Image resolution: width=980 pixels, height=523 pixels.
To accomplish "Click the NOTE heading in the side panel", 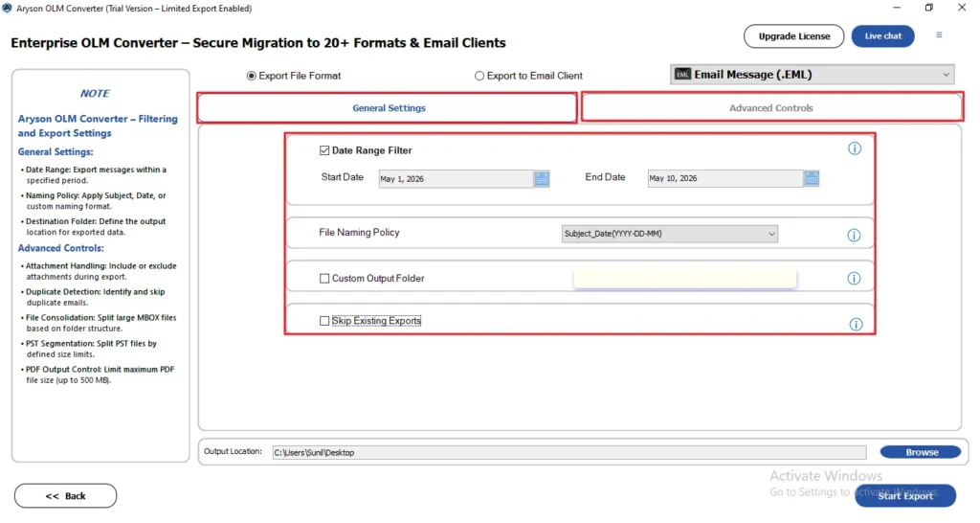I will pos(95,93).
